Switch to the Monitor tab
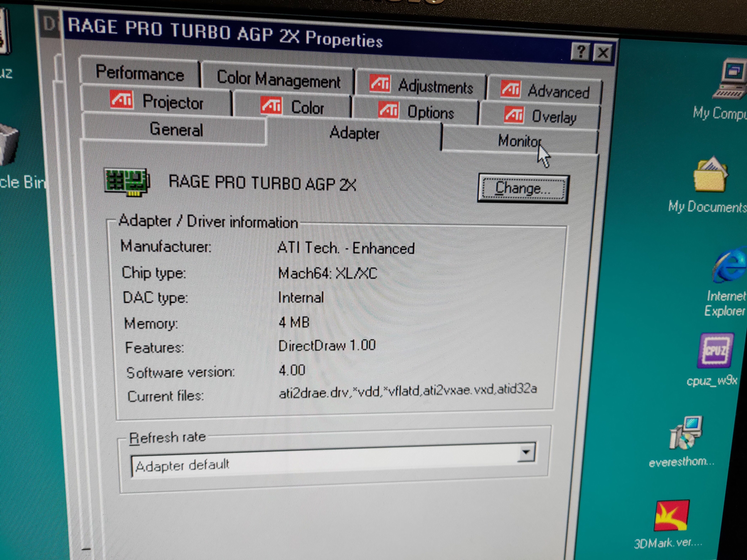This screenshot has height=560, width=747. 519,141
